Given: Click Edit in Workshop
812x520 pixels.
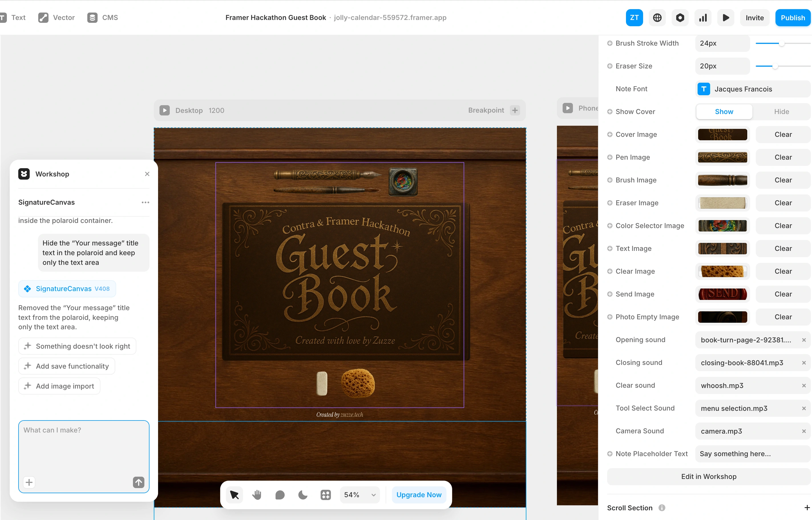Looking at the screenshot, I should coord(709,476).
